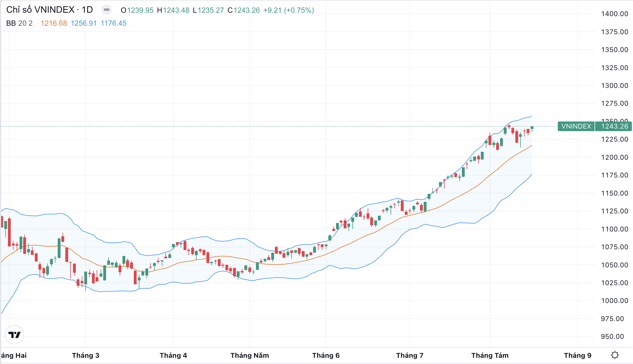Click the 1125.00 price axis label
This screenshot has height=364, width=633.
click(x=615, y=211)
